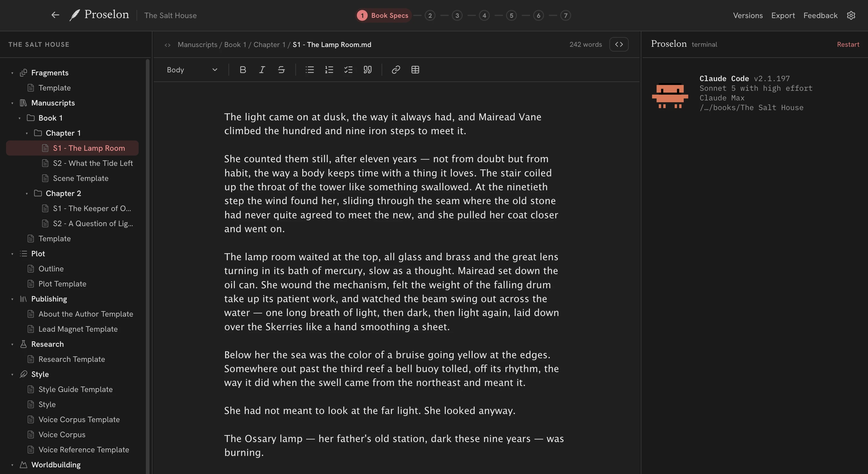This screenshot has height=474, width=868.
Task: Go to workflow step 5
Action: pos(511,15)
